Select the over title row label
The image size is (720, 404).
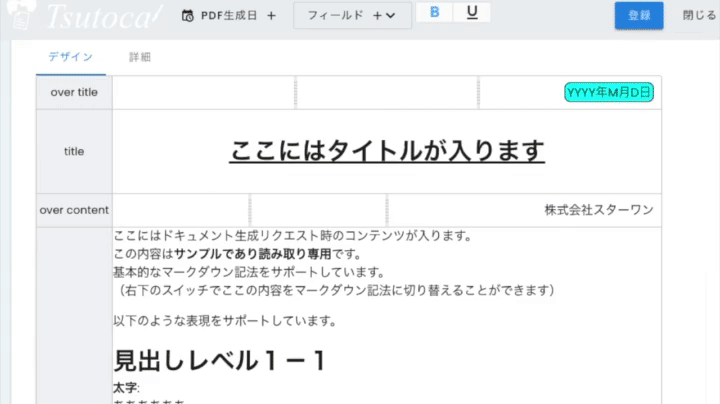[x=74, y=92]
